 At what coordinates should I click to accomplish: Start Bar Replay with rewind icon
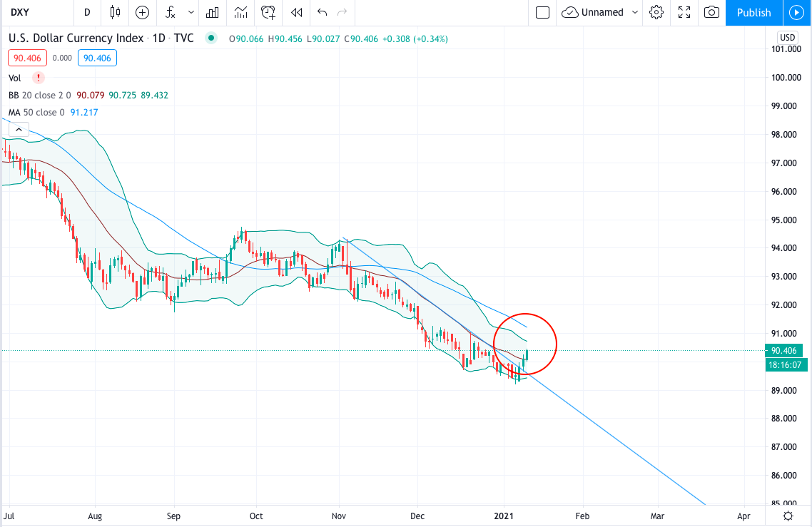pos(296,13)
